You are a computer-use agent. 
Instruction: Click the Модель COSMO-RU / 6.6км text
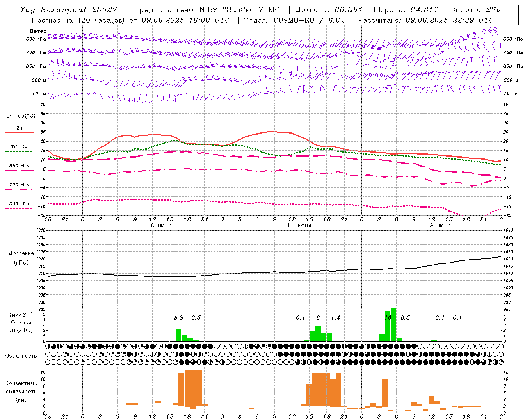[x=296, y=20]
